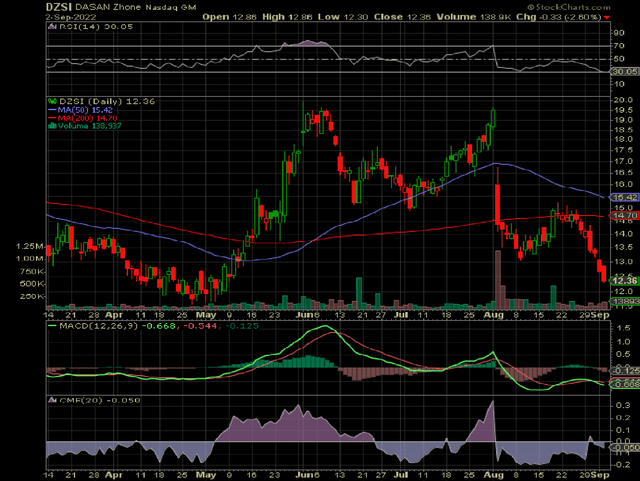The image size is (640, 481).
Task: Click the long red gap-down candle in early August
Action: pyautogui.click(x=498, y=204)
